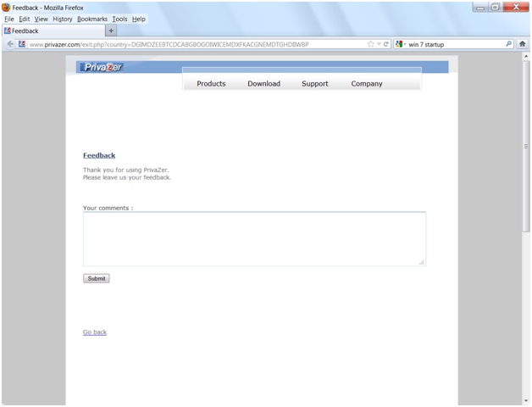The height and width of the screenshot is (407, 532).
Task: Click the PrivaZer logo banner
Action: 103,68
